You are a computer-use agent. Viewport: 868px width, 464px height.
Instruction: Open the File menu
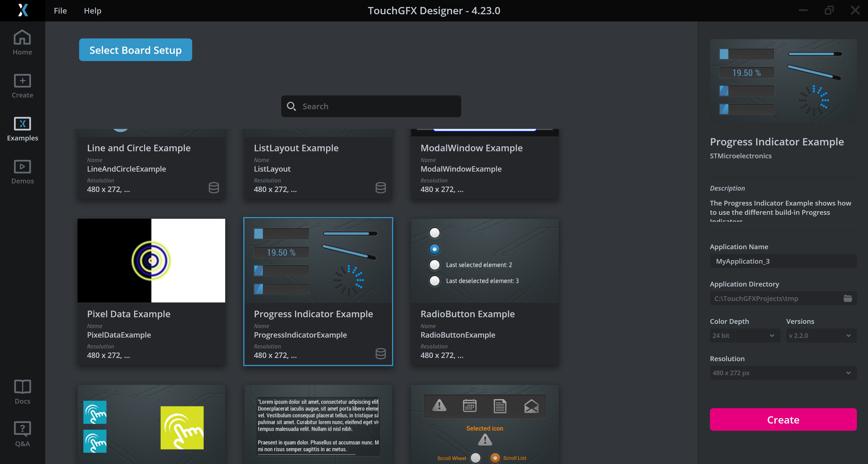60,11
